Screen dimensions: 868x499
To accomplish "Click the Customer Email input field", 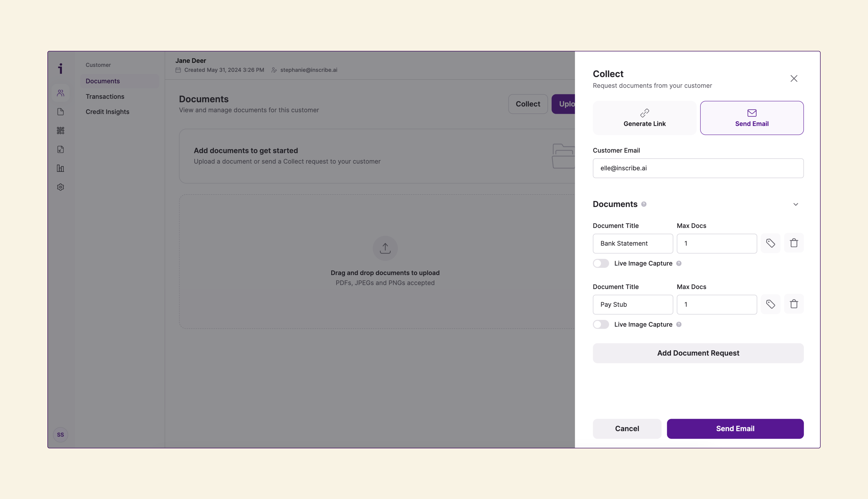I will (x=698, y=168).
